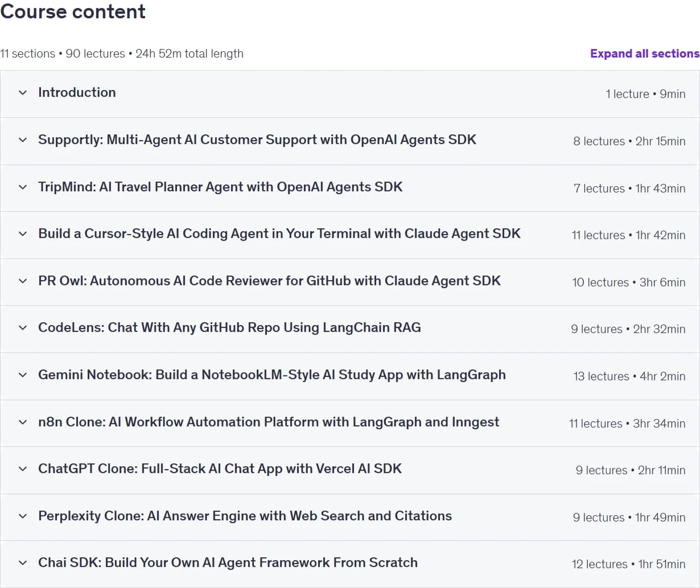700x588 pixels.
Task: Select Perplexity Clone AI Answer Engine title
Action: point(245,516)
